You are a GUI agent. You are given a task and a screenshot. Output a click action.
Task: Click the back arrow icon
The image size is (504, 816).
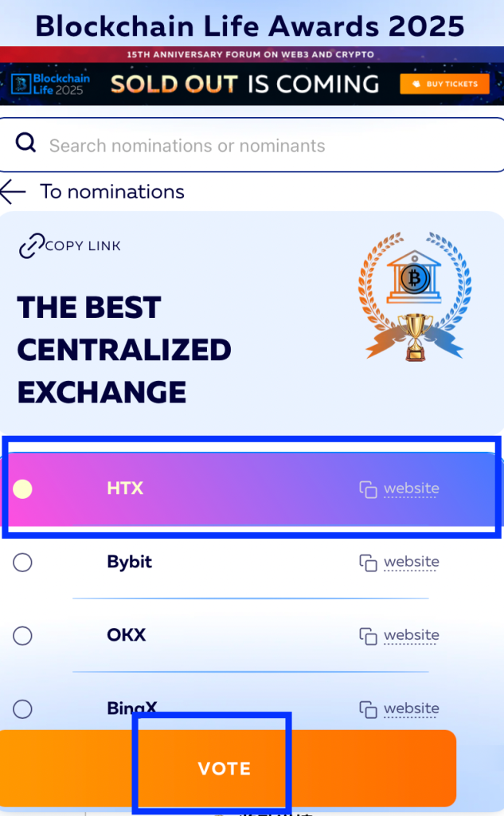click(14, 192)
